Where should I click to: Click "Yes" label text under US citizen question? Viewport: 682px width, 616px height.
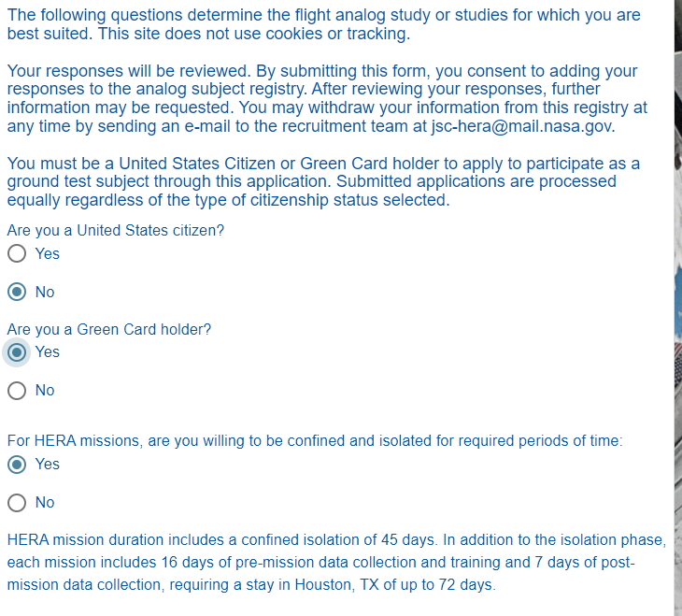pyautogui.click(x=47, y=253)
